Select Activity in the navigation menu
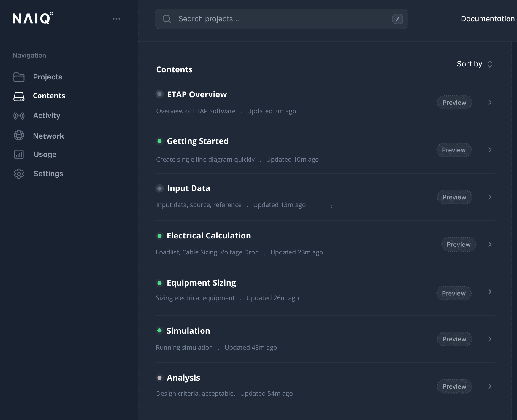 tap(47, 116)
